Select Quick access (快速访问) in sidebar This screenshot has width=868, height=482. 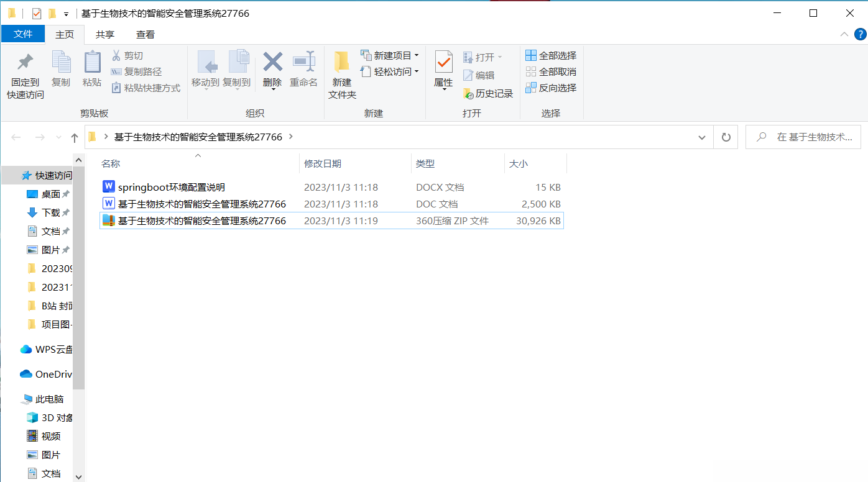[x=47, y=175]
